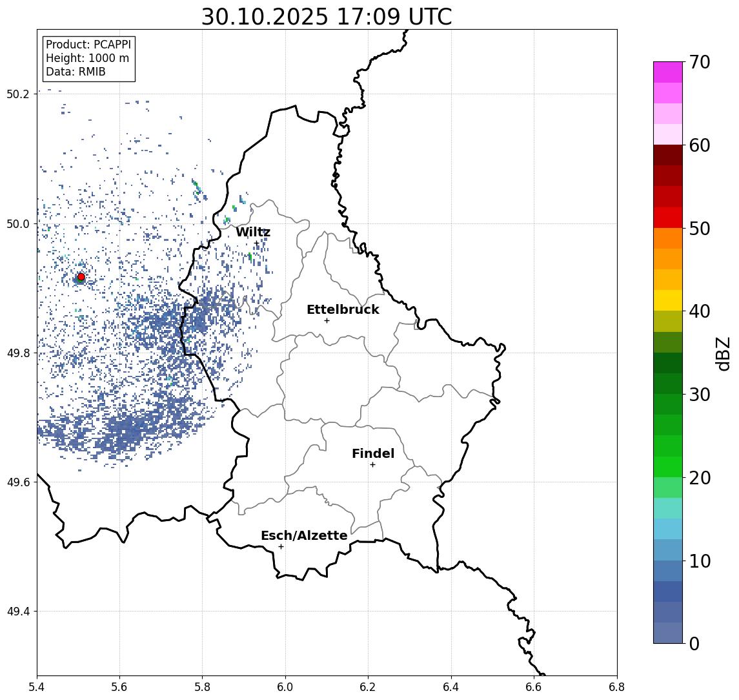Click the 60 tick label on colorbar

700,145
